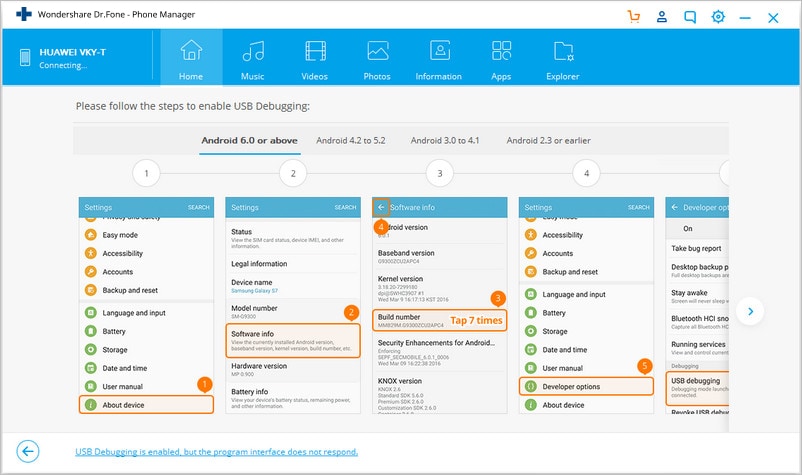Open the Music tab
Image resolution: width=802 pixels, height=475 pixels.
[253, 57]
